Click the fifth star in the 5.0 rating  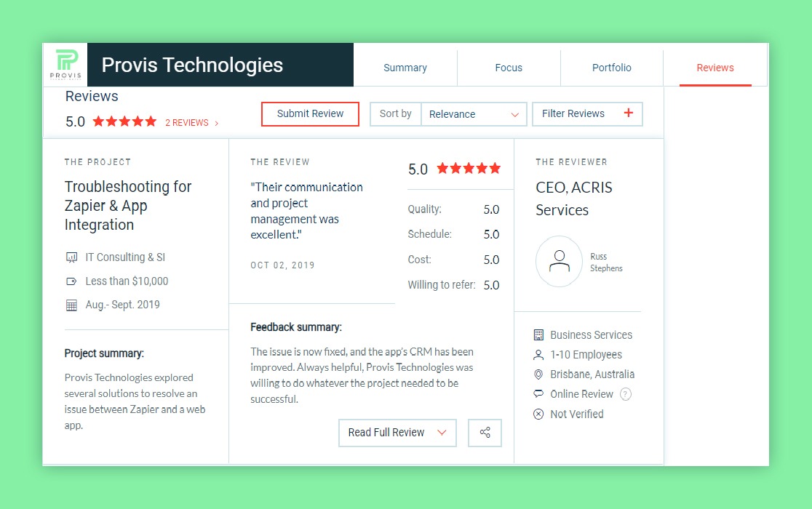(x=150, y=121)
